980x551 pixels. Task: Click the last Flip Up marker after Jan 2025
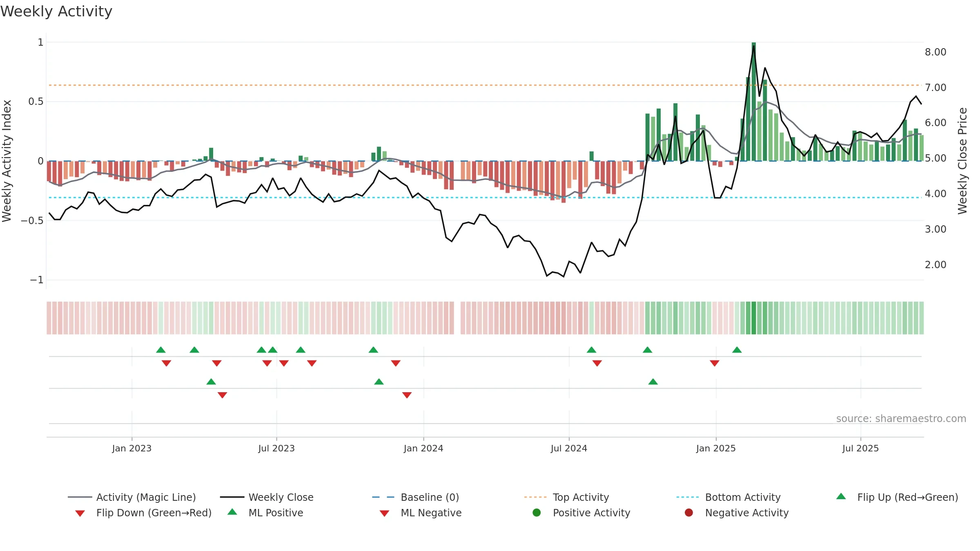(x=737, y=350)
